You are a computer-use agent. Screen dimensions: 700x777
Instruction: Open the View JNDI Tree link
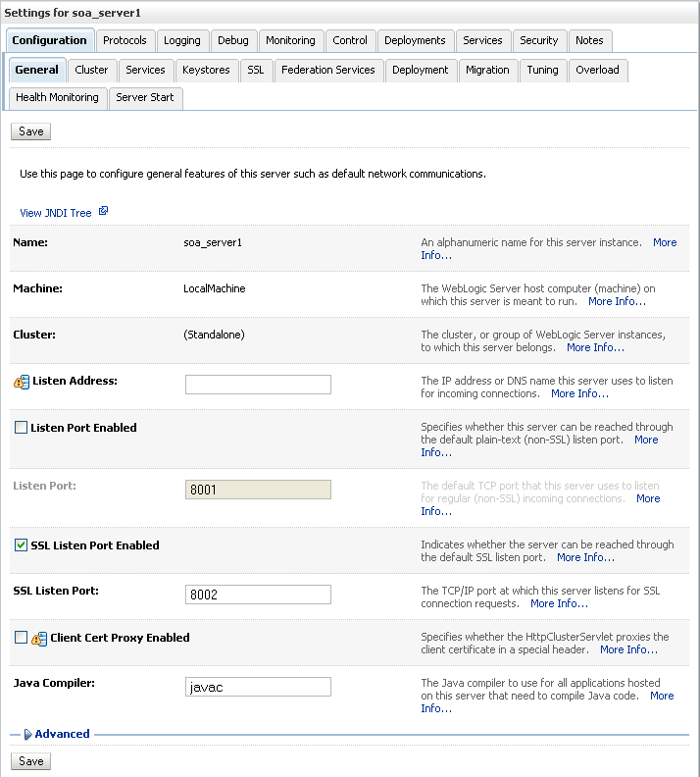click(56, 213)
